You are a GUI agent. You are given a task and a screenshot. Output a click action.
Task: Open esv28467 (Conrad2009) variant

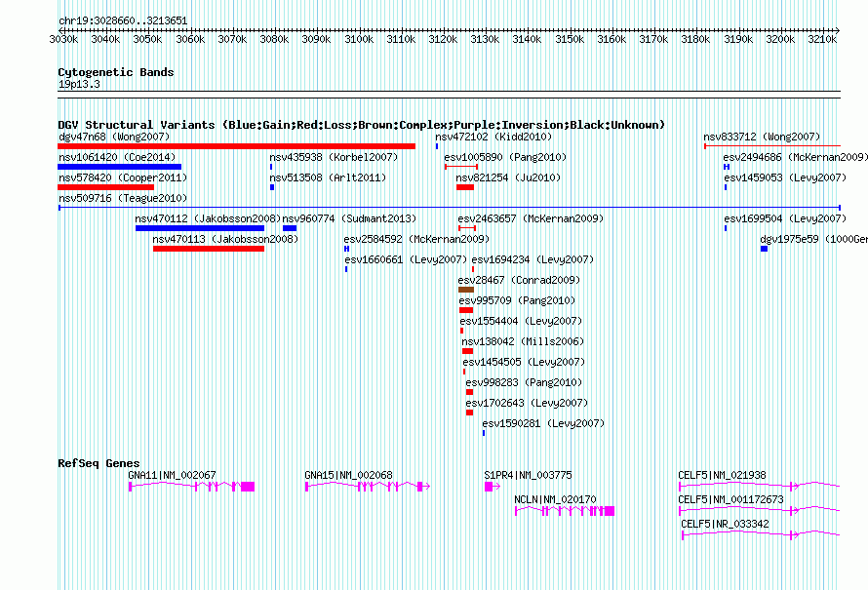tap(519, 280)
